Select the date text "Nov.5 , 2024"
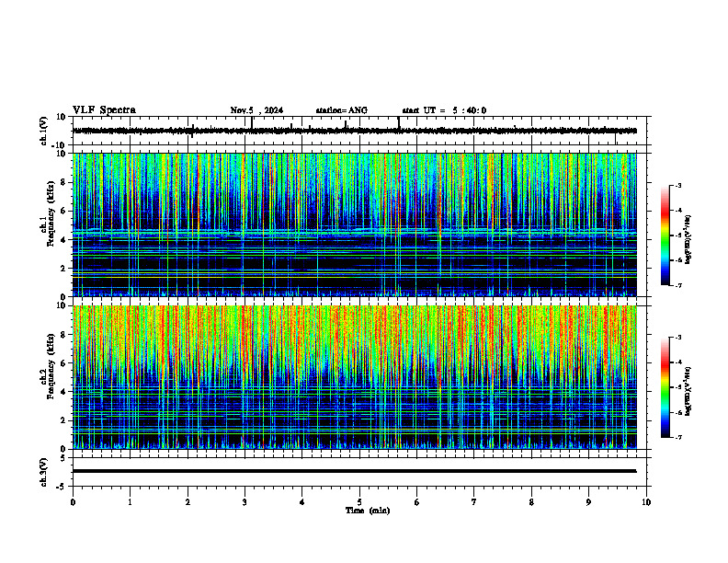Viewport: 728px width, 563px height. [x=256, y=110]
